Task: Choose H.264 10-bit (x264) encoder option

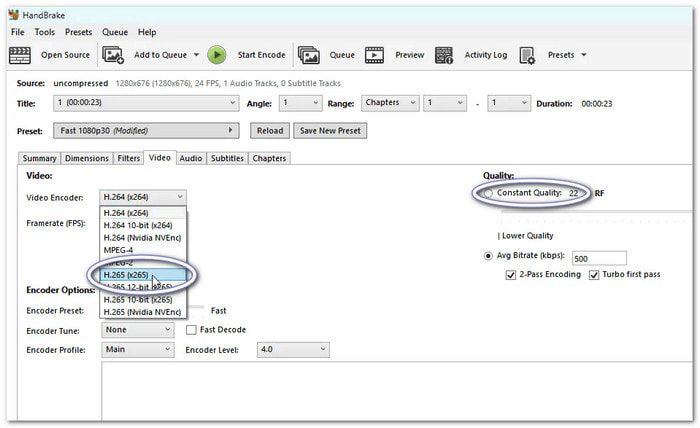Action: coord(143,225)
